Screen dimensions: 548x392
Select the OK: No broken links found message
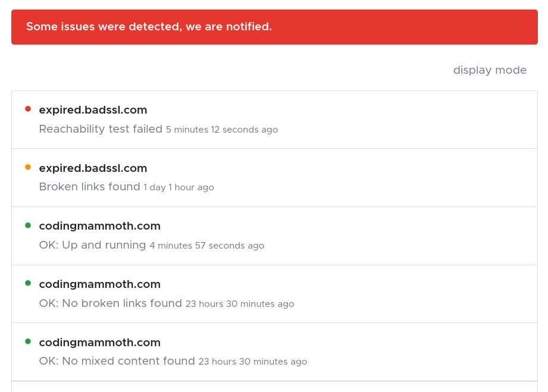(x=110, y=303)
